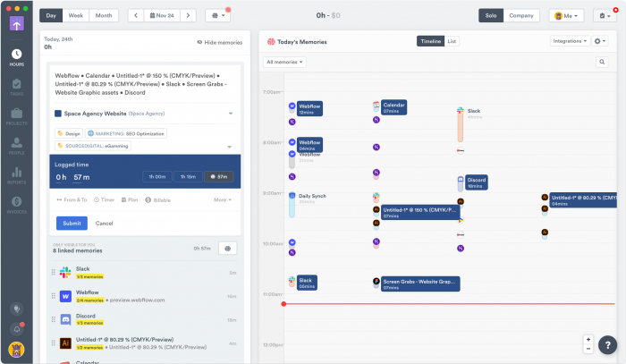
Task: Open the Me user dropdown
Action: 566,15
